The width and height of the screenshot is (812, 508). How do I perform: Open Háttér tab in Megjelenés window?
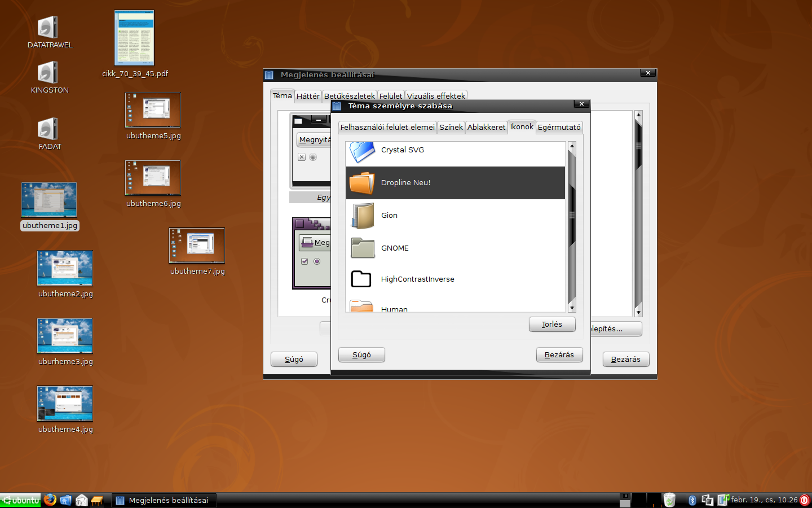click(x=308, y=96)
